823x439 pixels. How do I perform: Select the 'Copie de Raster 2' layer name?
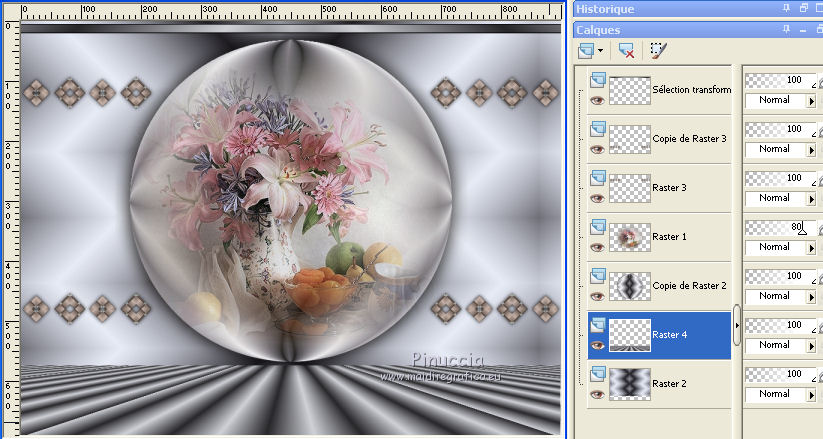(x=689, y=286)
